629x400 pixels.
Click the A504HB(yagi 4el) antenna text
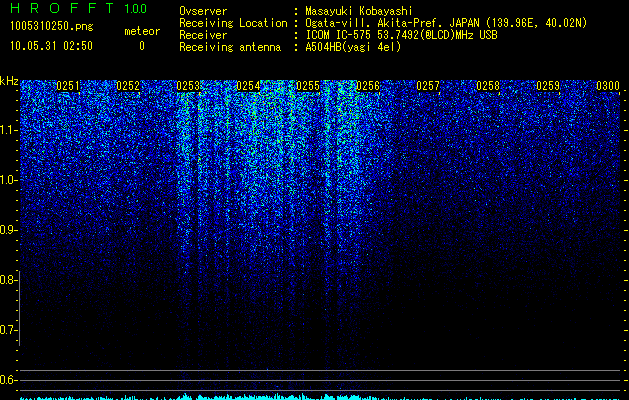pos(353,47)
